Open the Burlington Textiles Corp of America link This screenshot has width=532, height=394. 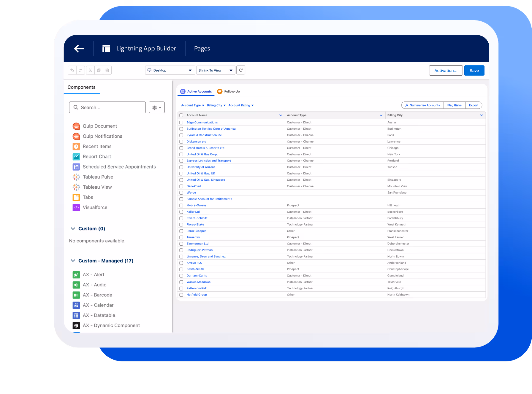(x=211, y=129)
